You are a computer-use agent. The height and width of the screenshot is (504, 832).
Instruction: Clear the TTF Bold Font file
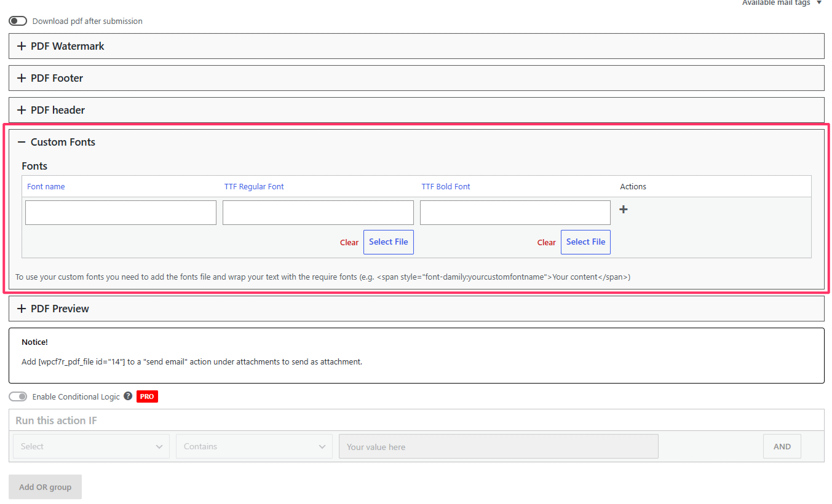[546, 243]
